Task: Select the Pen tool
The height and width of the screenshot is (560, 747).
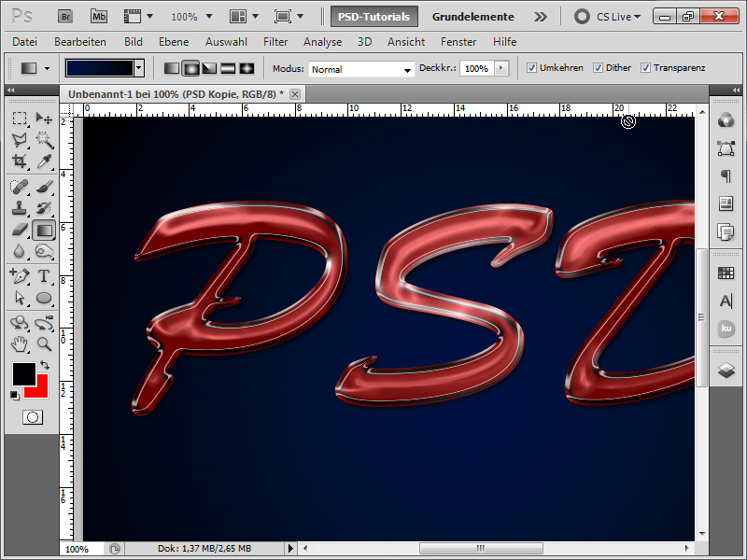Action: click(x=19, y=275)
